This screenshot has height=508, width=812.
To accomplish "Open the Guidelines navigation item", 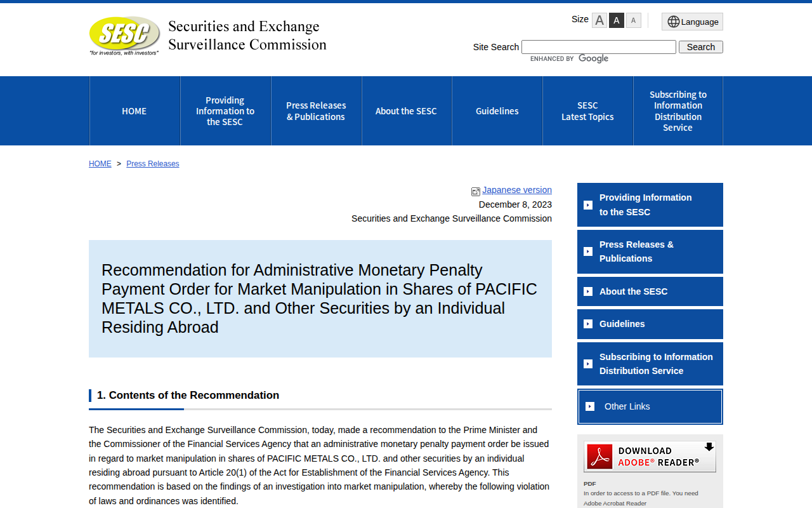I will pos(497,111).
